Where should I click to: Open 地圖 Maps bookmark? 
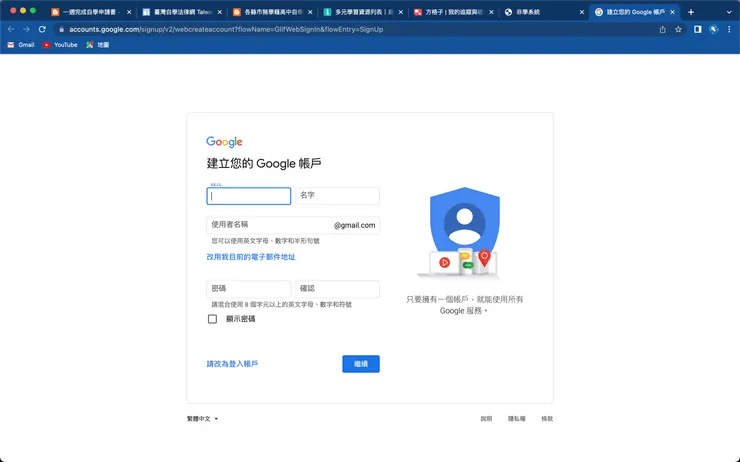(98, 45)
